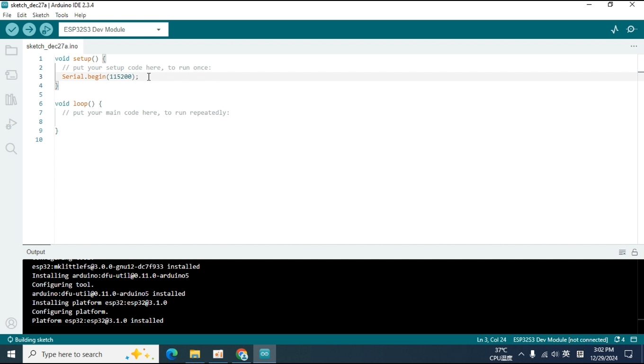This screenshot has height=364, width=644.
Task: Click the Windows Start button
Action: tap(11, 354)
